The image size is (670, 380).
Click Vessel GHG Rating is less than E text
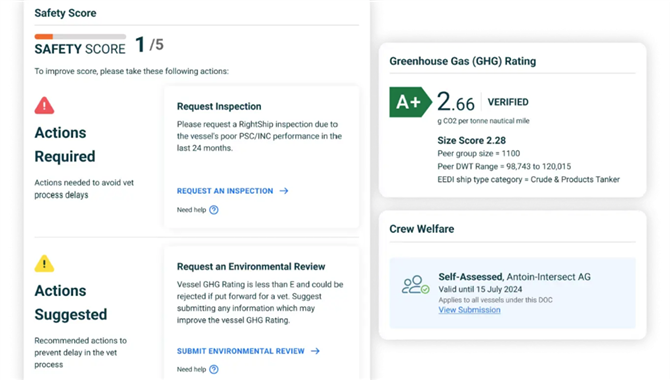260,302
